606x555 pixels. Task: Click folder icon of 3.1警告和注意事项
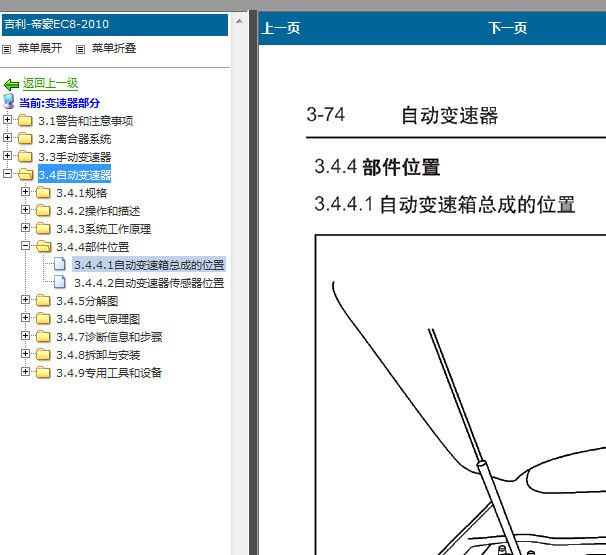point(25,121)
